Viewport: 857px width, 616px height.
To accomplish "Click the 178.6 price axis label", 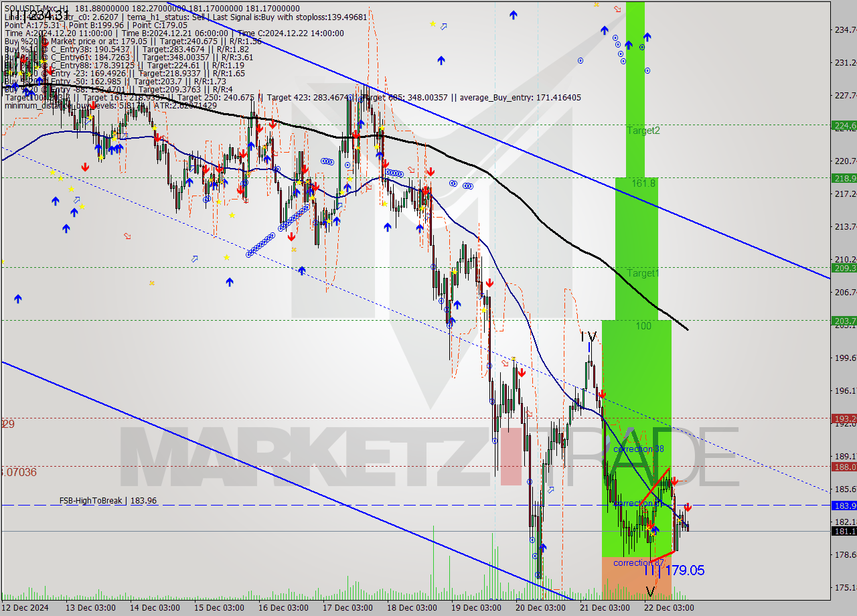I will 845,554.
